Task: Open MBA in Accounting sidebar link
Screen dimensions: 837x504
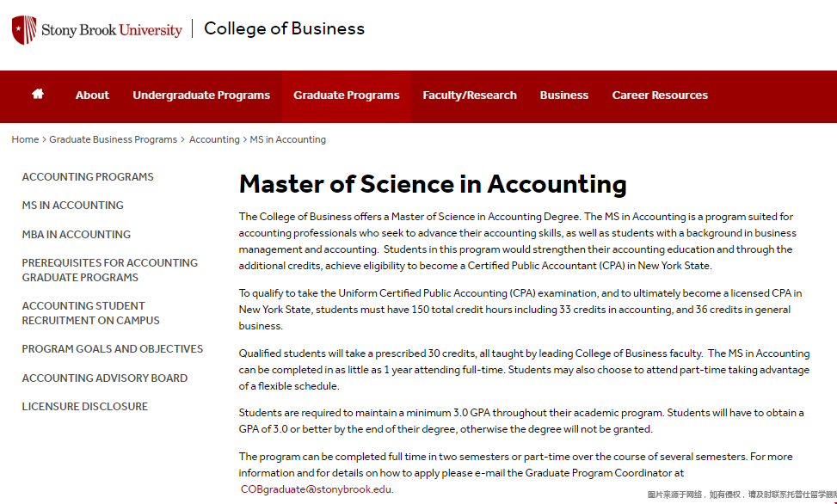Action: point(77,235)
